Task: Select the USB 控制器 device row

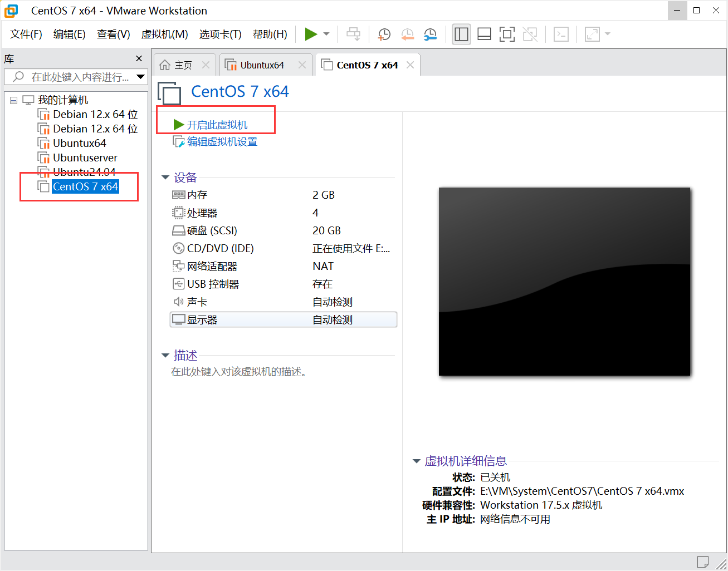Action: (x=283, y=284)
